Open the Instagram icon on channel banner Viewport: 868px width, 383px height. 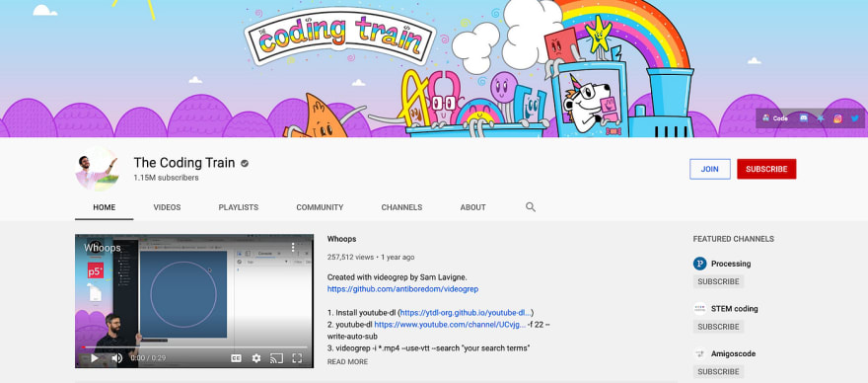tap(837, 118)
